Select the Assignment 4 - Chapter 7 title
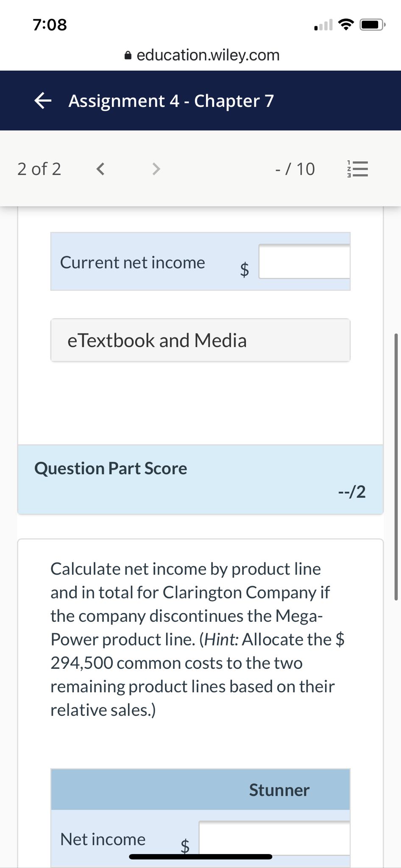This screenshot has width=401, height=868. 171,101
